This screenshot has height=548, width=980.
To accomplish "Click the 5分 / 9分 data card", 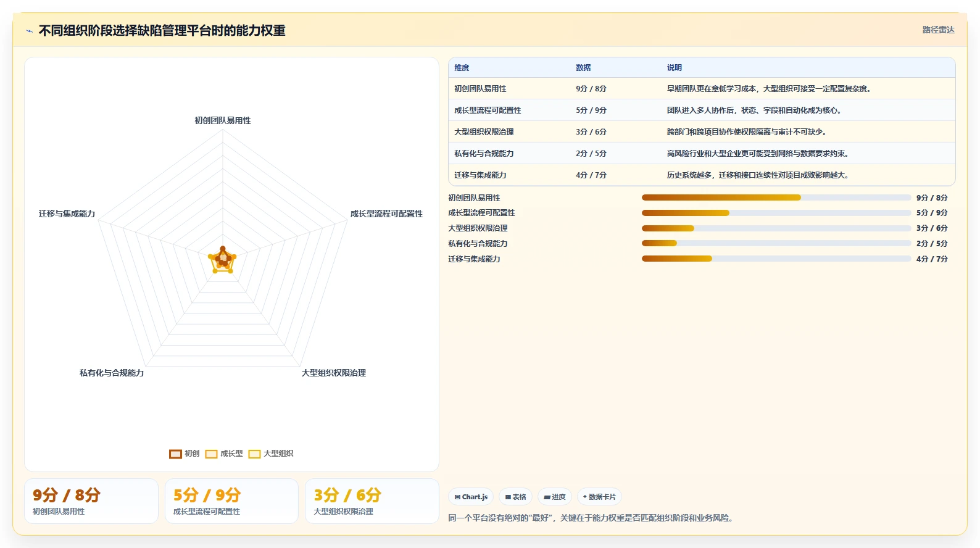I will (x=231, y=501).
